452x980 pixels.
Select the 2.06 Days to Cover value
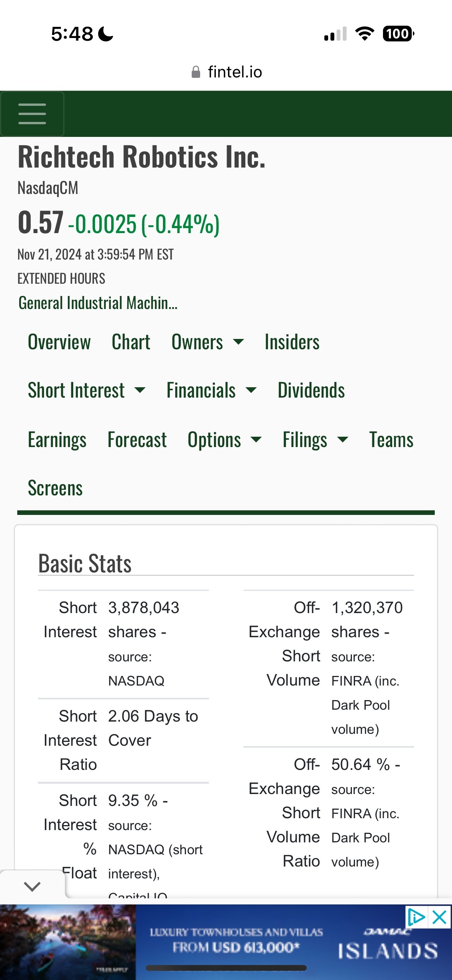[x=153, y=728]
